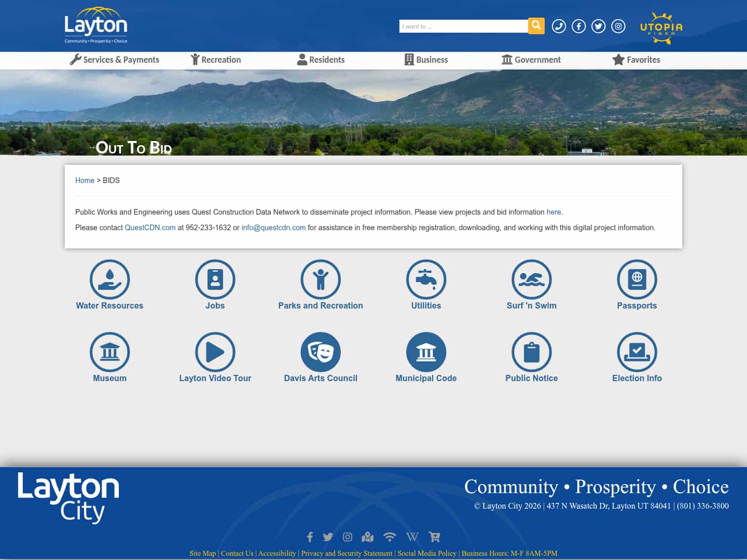Click the Election Info text label
The height and width of the screenshot is (560, 747).
point(637,378)
